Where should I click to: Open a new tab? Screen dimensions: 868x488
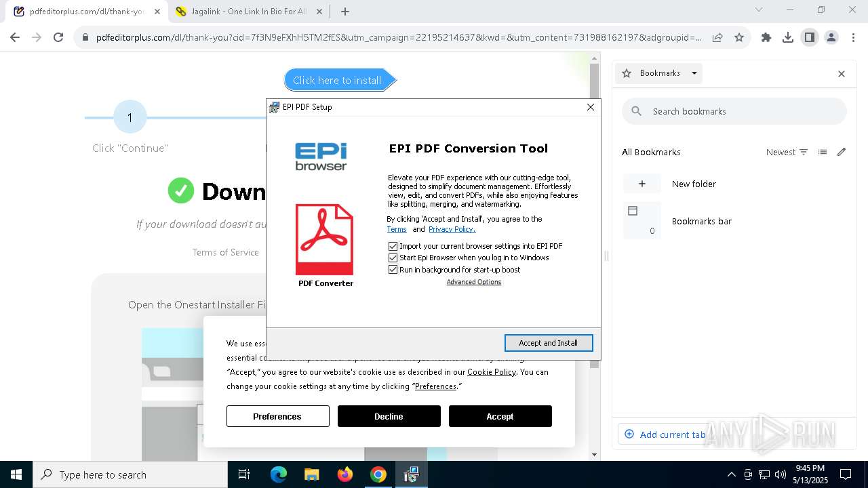coord(345,12)
